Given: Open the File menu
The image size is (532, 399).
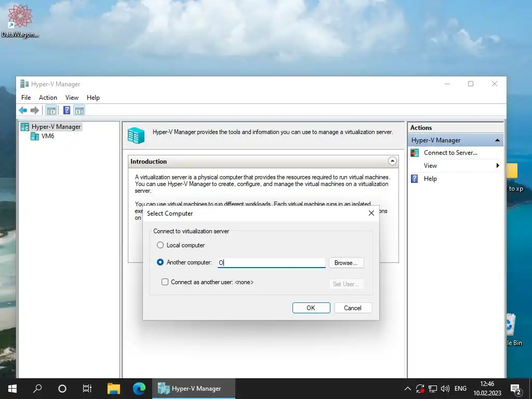Looking at the screenshot, I should (26, 98).
